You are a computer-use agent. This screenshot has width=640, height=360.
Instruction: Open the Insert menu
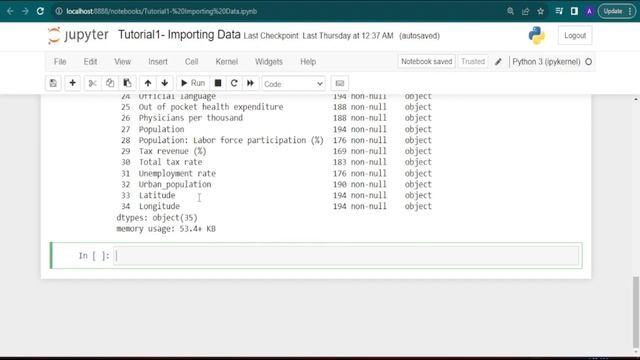click(x=158, y=62)
